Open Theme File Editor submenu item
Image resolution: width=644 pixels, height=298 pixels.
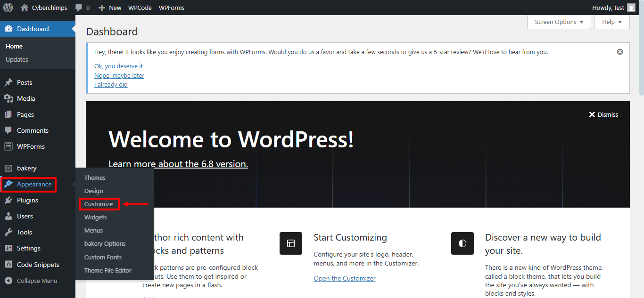tap(108, 270)
